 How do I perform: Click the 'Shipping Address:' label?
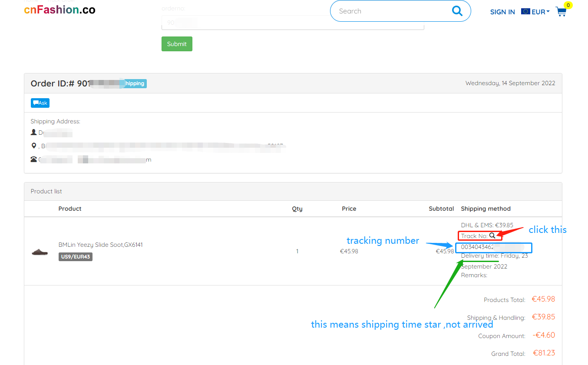click(x=56, y=121)
